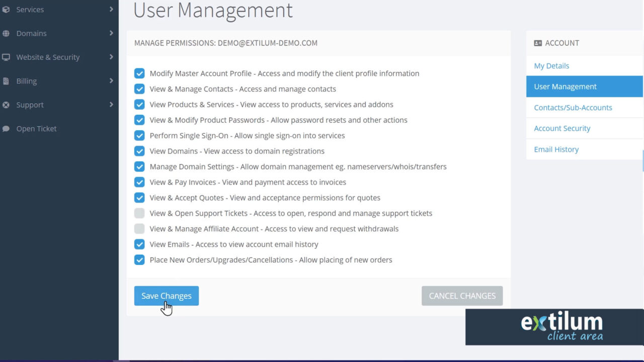The image size is (644, 362).
Task: Enable View & Manage Affiliate Account permission
Action: [x=139, y=229]
